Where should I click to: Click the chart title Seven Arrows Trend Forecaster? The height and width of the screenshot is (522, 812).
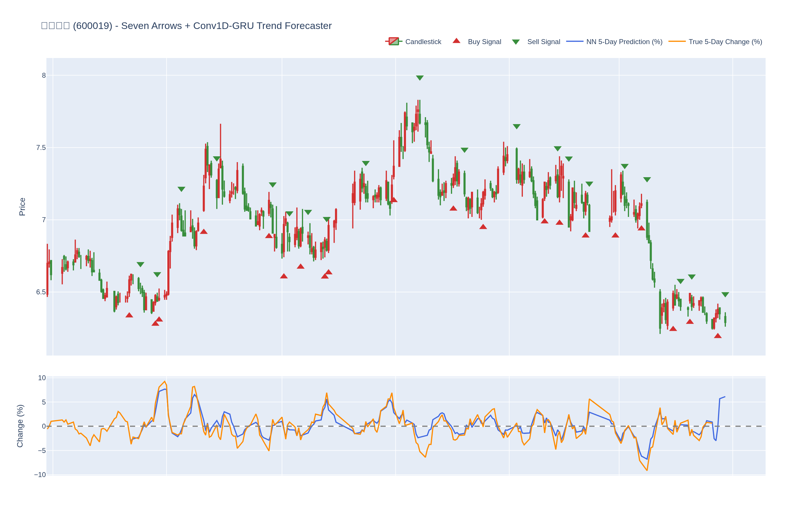[186, 26]
